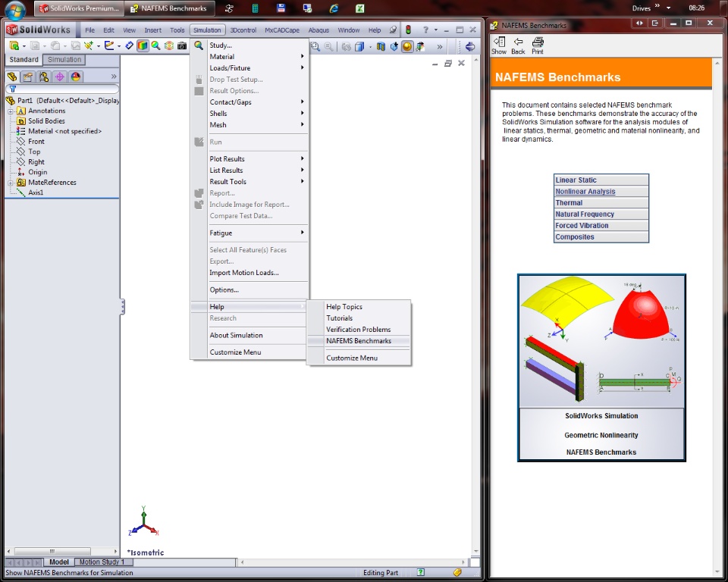Open the Loads/Fixture submenu

point(249,67)
